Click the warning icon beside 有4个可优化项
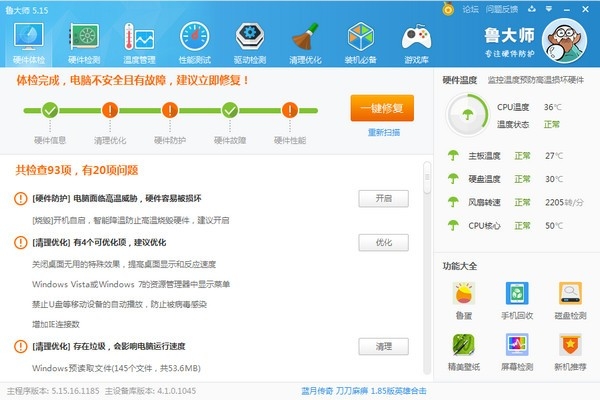Image resolution: width=600 pixels, height=400 pixels. (21, 242)
